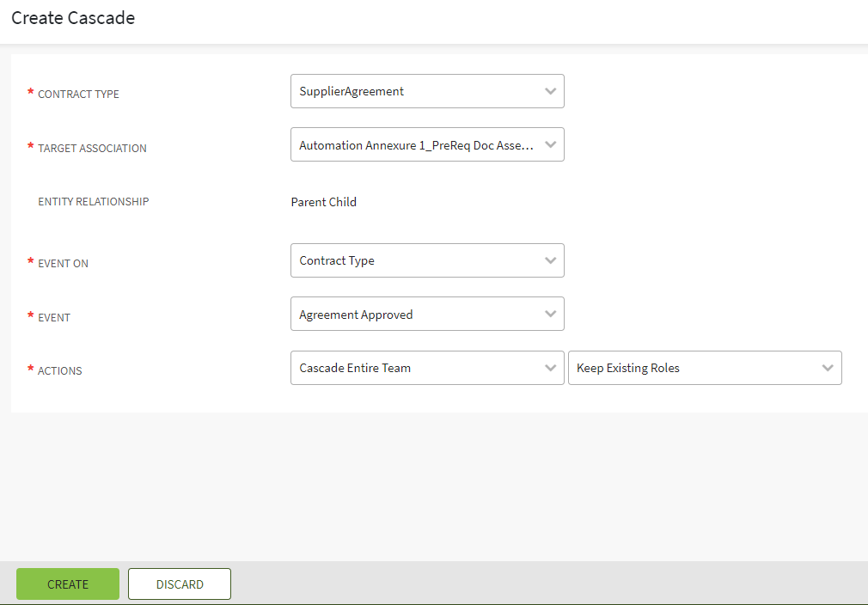Click the Contract Type field label
Screen dimensions: 868x605
(x=78, y=95)
